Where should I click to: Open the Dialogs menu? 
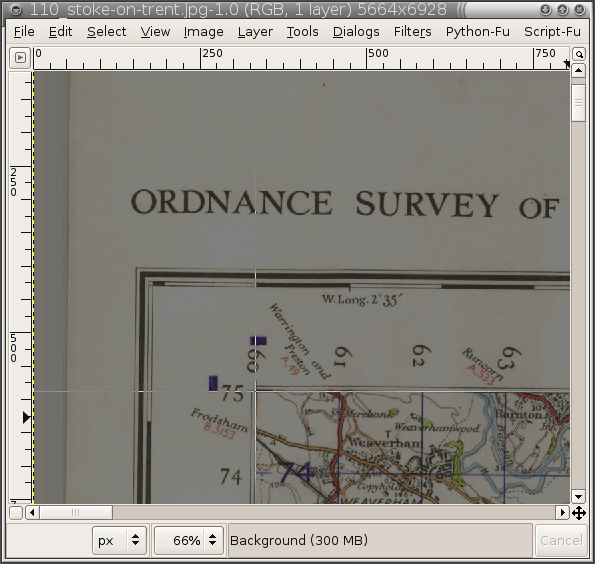pos(356,32)
